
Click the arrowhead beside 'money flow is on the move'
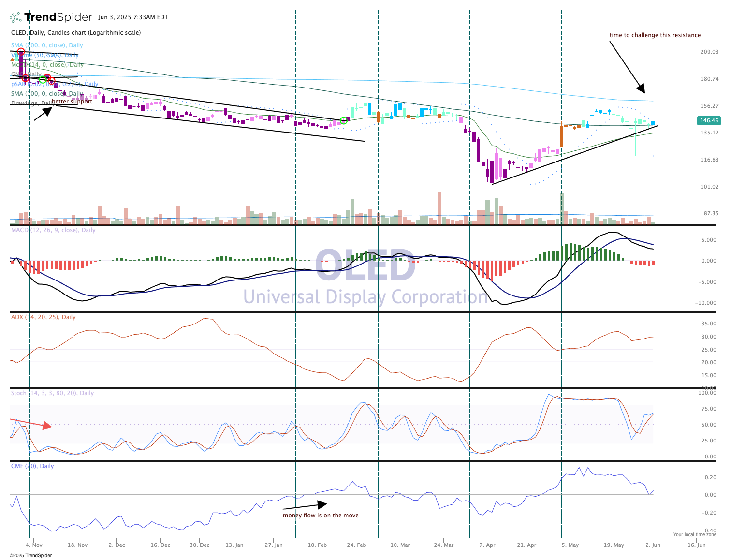click(322, 504)
